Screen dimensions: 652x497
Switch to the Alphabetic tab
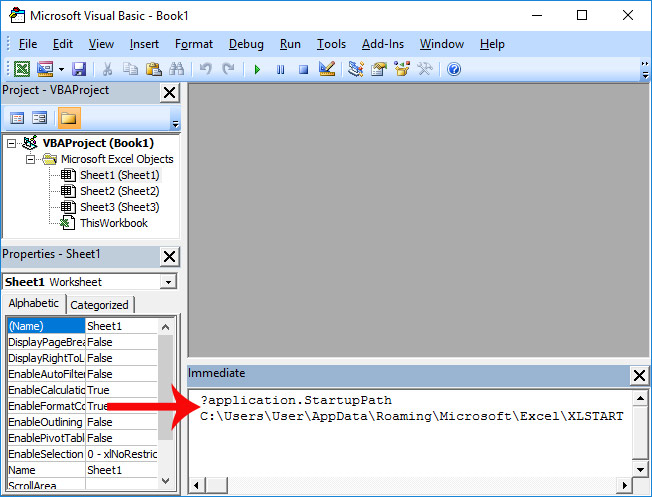click(x=34, y=303)
